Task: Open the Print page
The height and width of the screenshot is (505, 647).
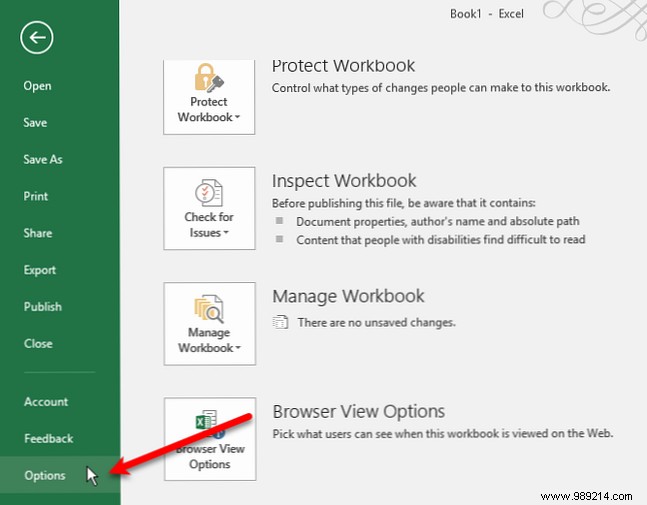Action: pyautogui.click(x=35, y=196)
